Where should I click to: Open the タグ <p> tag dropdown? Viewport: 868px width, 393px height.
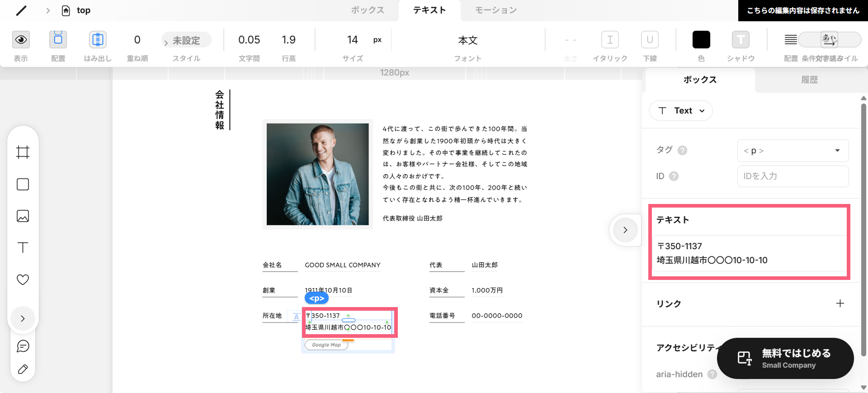pyautogui.click(x=793, y=151)
